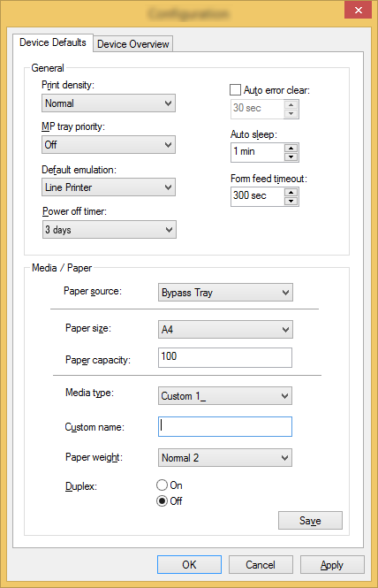Open the Print density dropdown
The height and width of the screenshot is (588, 378).
pyautogui.click(x=109, y=103)
